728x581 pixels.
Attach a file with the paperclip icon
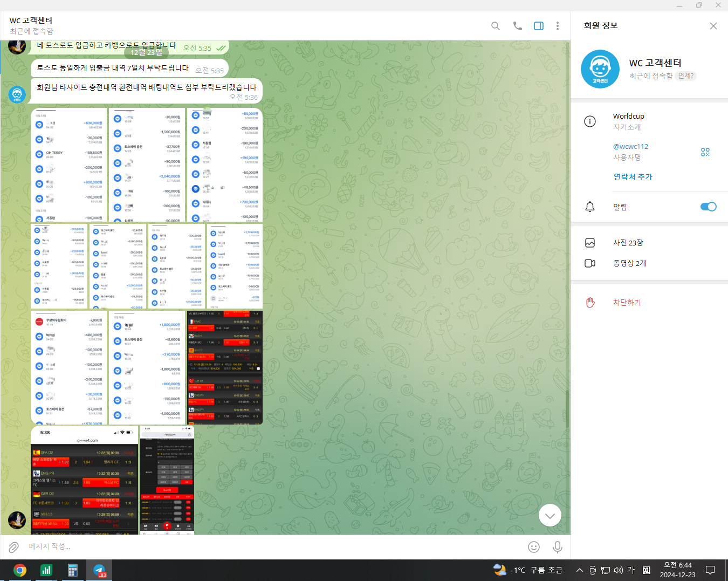pos(13,547)
